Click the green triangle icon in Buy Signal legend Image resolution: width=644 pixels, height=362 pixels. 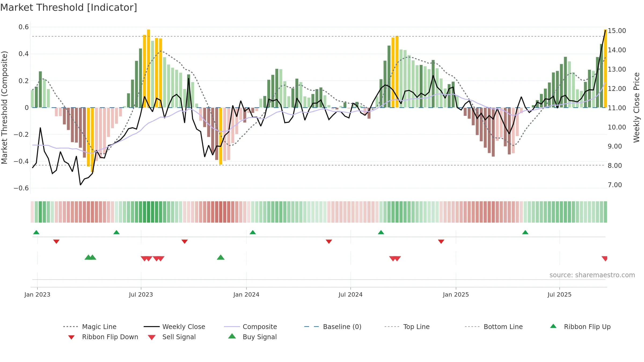click(x=232, y=336)
